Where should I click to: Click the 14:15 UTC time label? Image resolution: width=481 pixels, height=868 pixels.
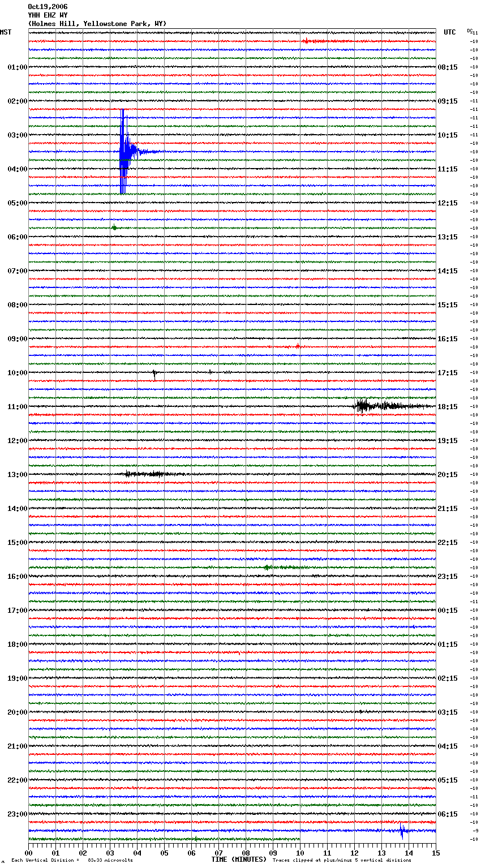click(448, 271)
